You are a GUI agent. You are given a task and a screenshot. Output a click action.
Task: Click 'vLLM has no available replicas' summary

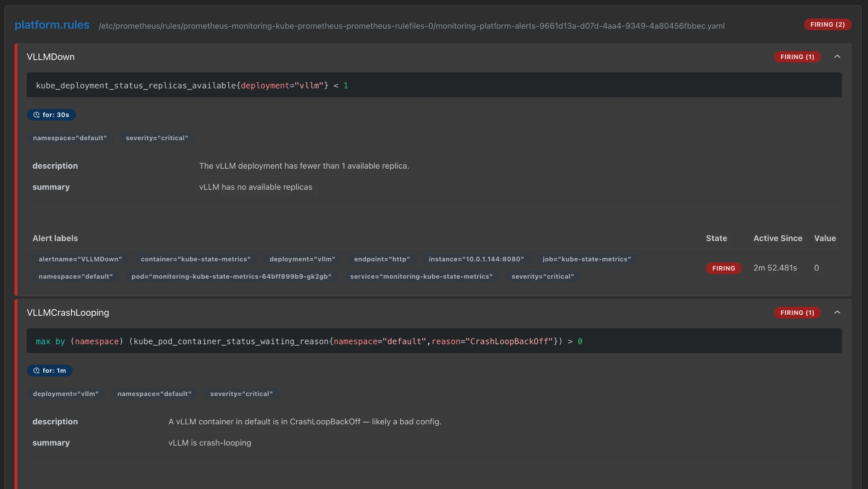(x=255, y=187)
